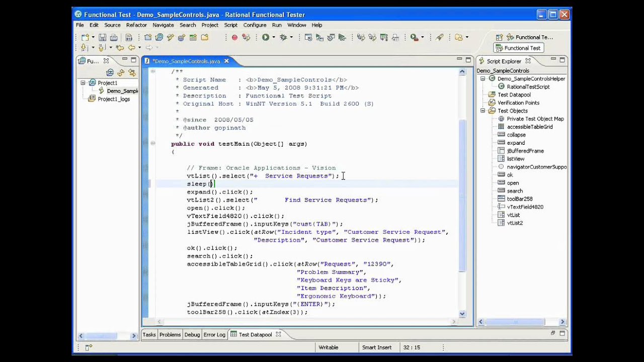Click the green Run script button
Viewport: 644px width, 362px height.
pyautogui.click(x=265, y=37)
